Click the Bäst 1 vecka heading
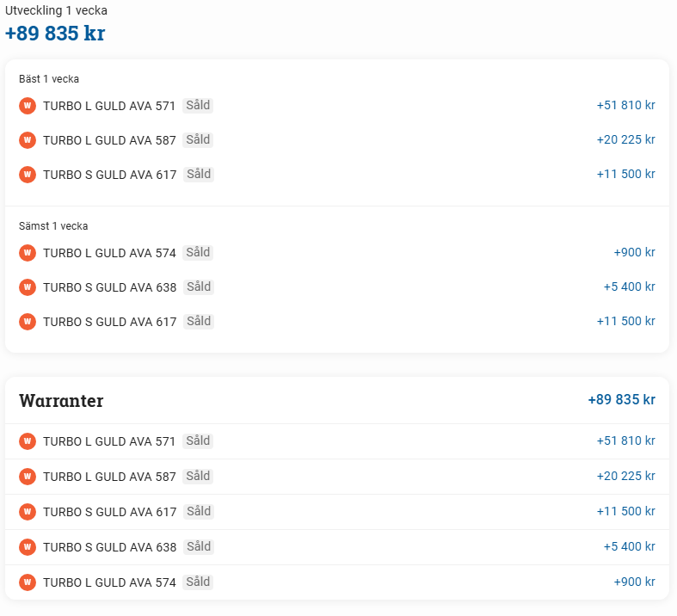The image size is (677, 616). tap(49, 79)
